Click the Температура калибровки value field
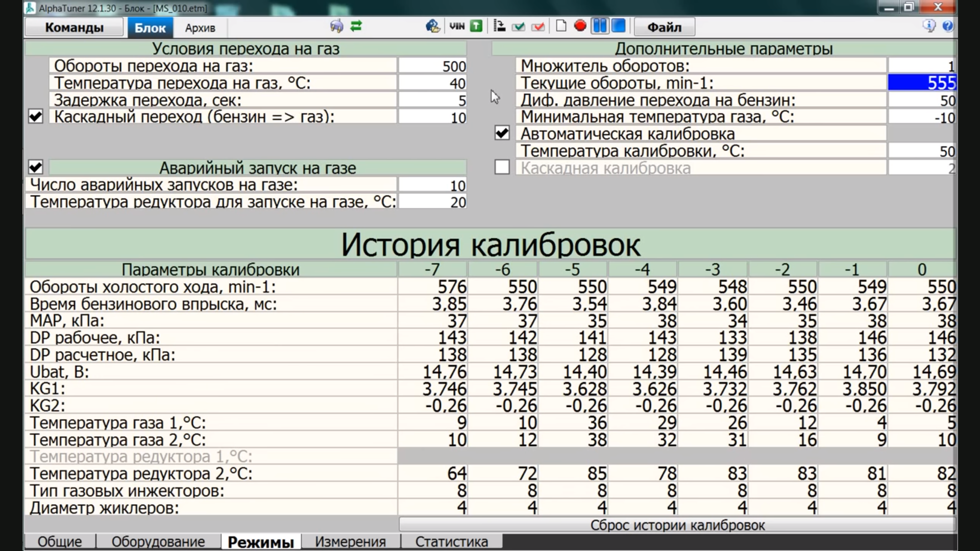The height and width of the screenshot is (551, 980). pos(922,151)
